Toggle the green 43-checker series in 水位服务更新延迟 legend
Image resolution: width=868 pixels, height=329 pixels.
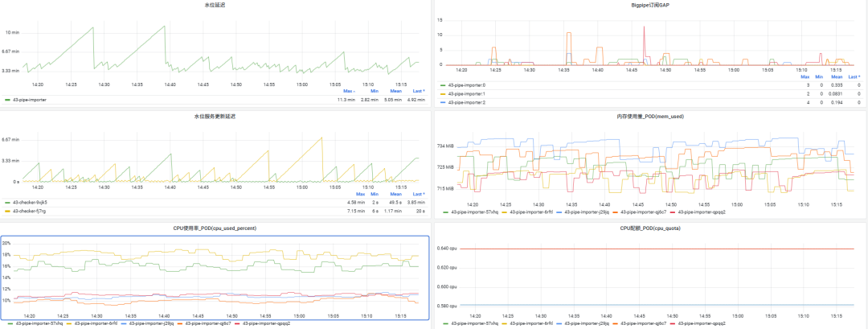click(x=31, y=202)
